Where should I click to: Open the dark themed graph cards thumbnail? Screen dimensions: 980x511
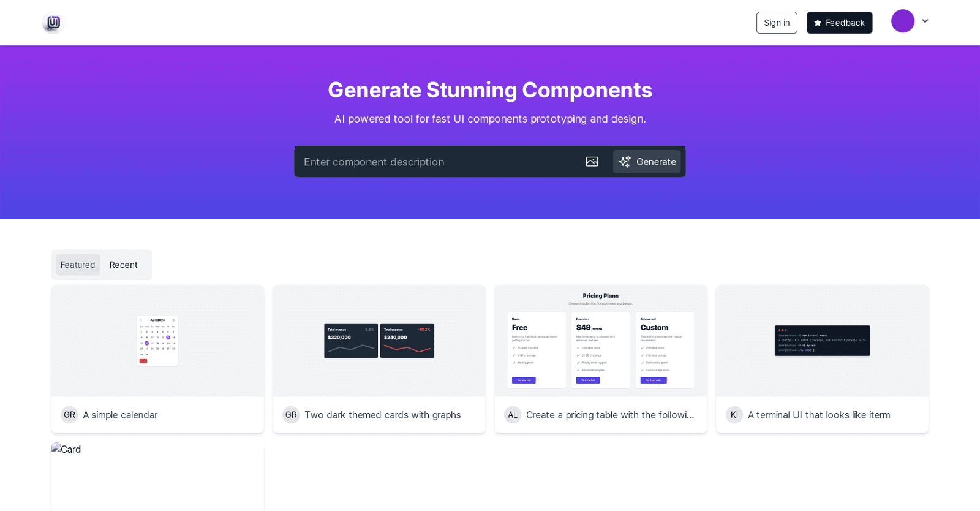coord(379,341)
